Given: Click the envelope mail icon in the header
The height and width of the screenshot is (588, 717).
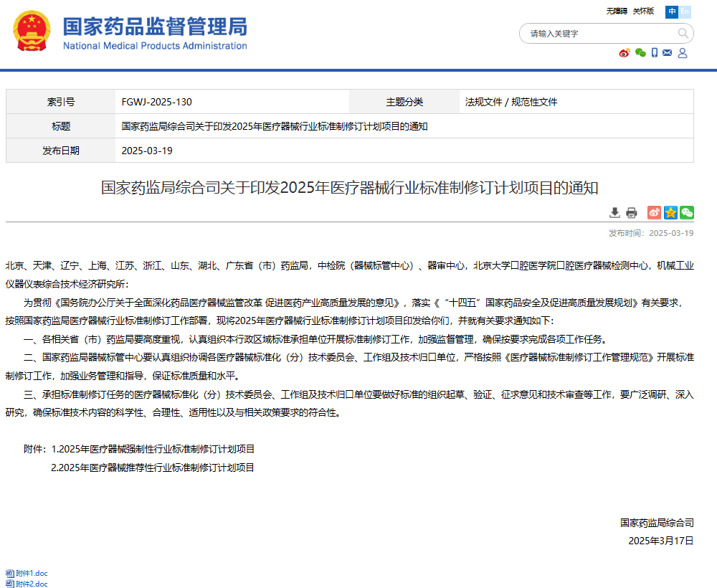Looking at the screenshot, I should 668,53.
